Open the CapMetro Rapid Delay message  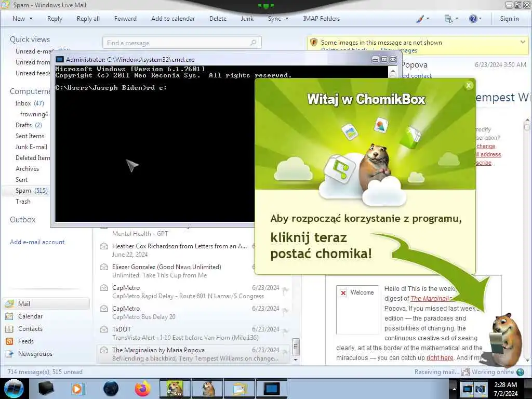click(x=194, y=292)
